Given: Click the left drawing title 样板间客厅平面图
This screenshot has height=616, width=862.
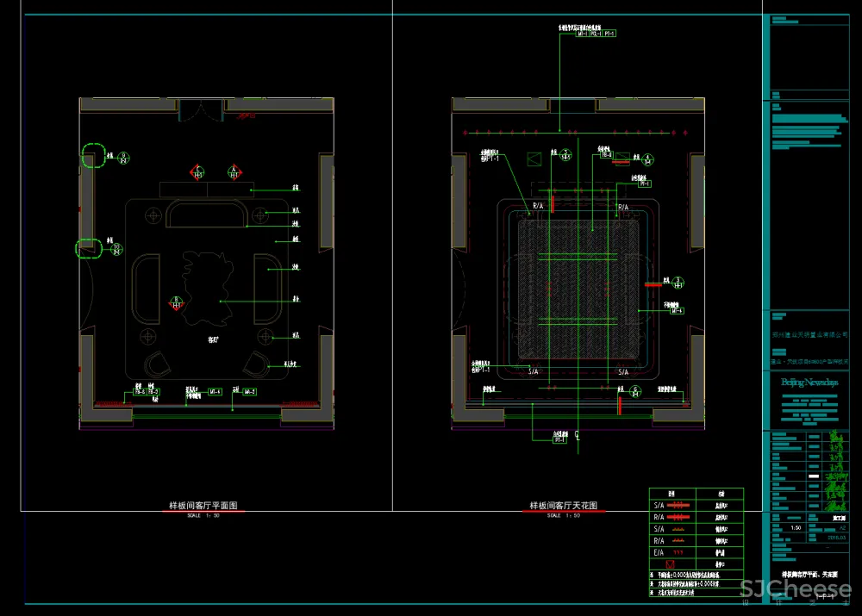Looking at the screenshot, I should point(203,506).
